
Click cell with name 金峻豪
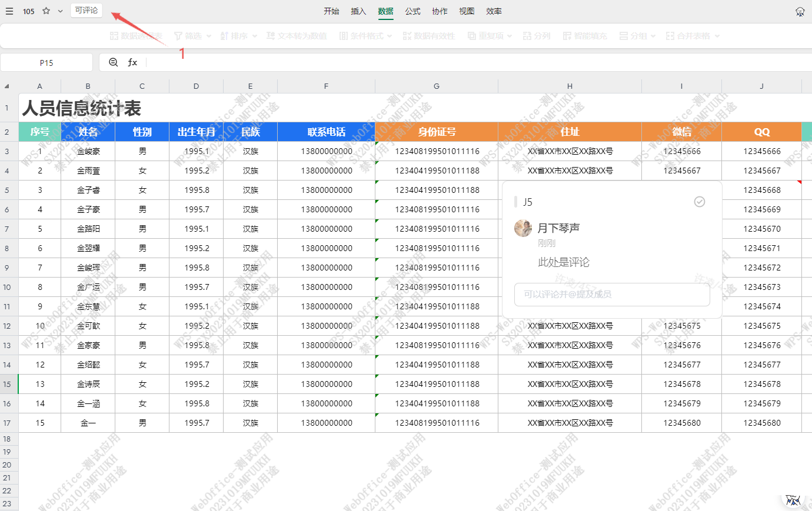tap(88, 151)
